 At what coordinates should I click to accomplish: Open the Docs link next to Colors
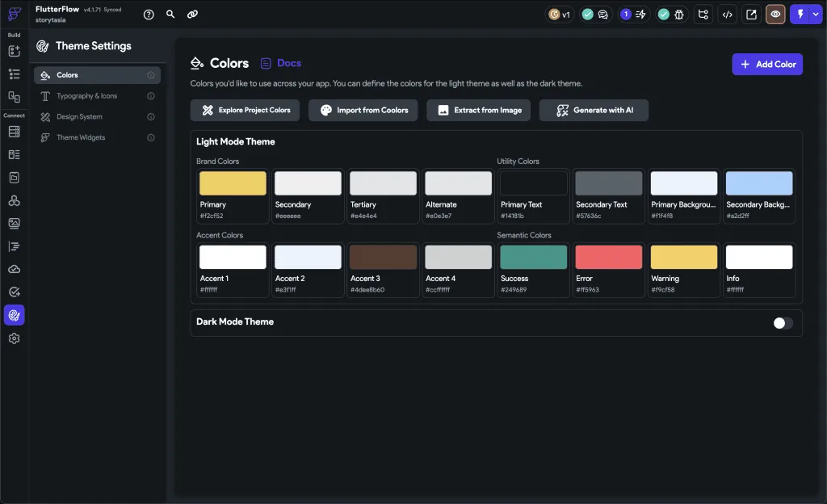pyautogui.click(x=280, y=63)
